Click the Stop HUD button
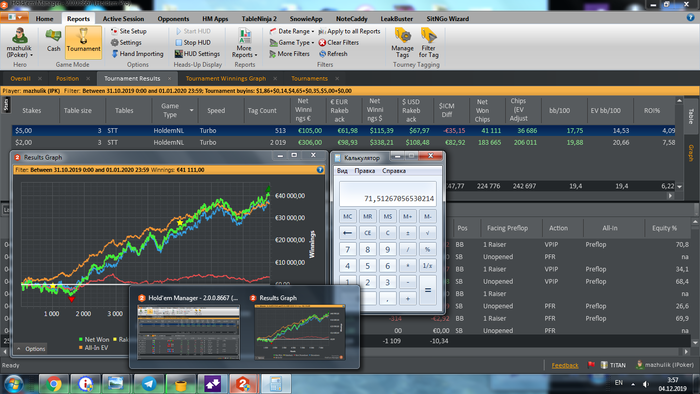Viewport: 700px width, 394px height. pyautogui.click(x=193, y=42)
